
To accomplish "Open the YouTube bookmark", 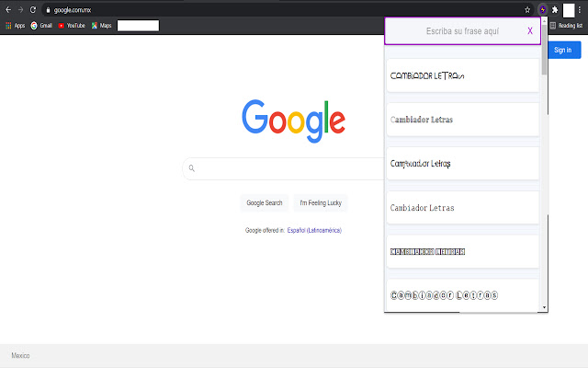I will click(72, 26).
